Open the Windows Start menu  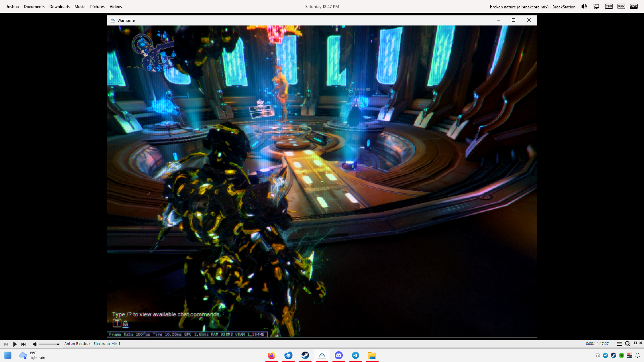point(8,355)
